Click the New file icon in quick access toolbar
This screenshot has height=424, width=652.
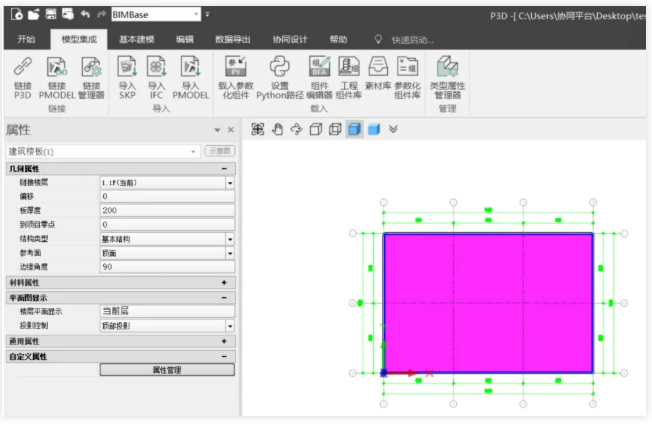coord(17,15)
